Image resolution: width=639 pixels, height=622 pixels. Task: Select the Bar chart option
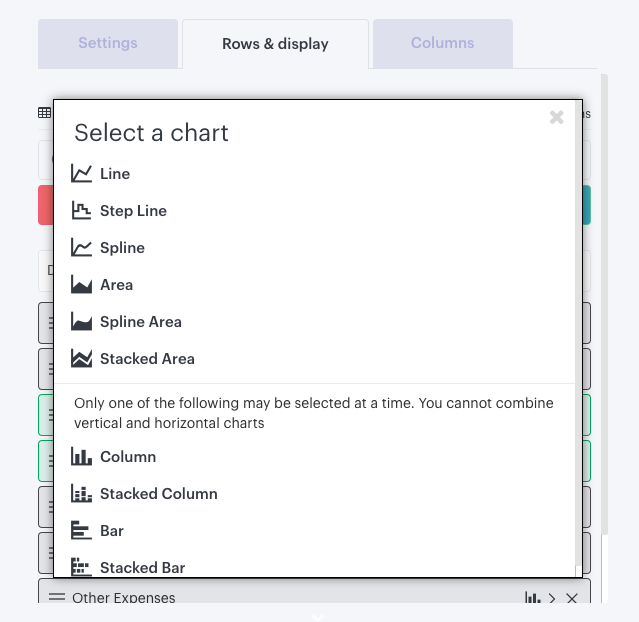pos(97,531)
